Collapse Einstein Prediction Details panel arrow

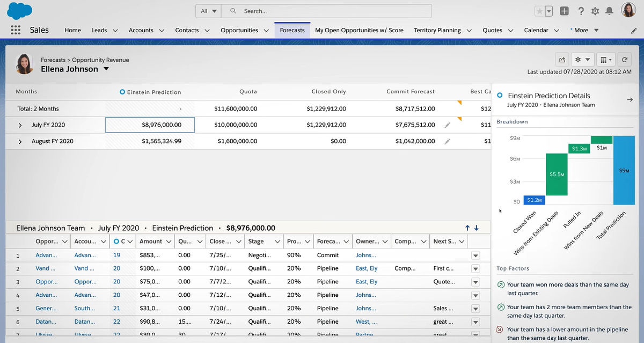point(630,99)
